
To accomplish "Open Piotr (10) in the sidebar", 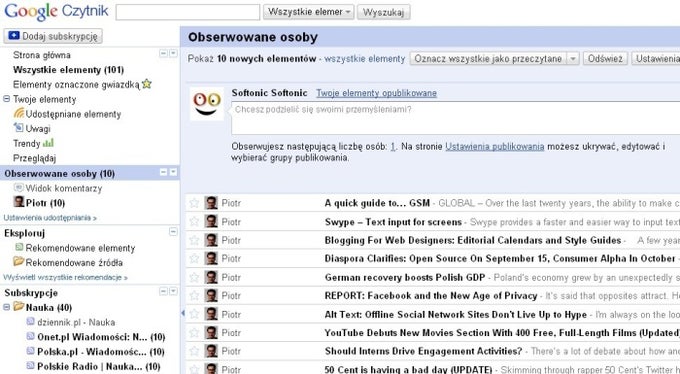I will pos(45,203).
